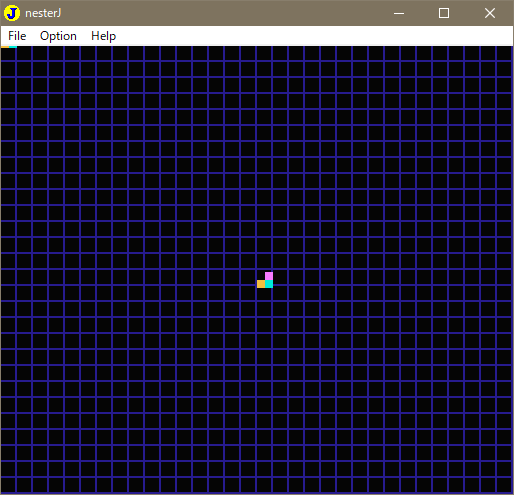Click the orange square in the grid
Image resolution: width=514 pixels, height=495 pixels.
[x=261, y=284]
